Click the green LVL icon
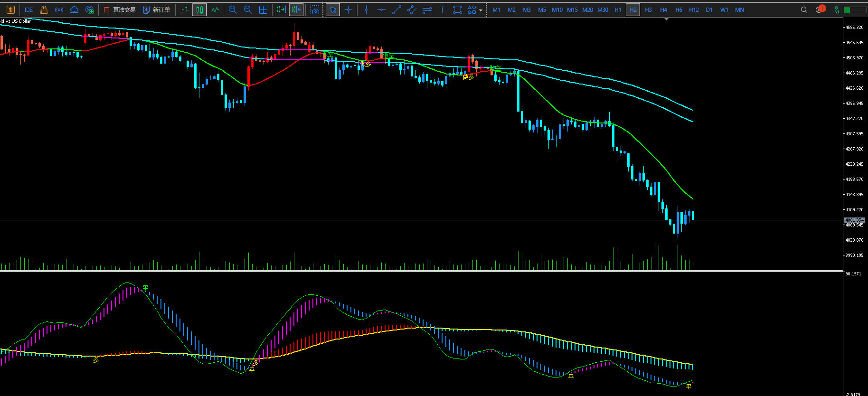 pos(836,9)
